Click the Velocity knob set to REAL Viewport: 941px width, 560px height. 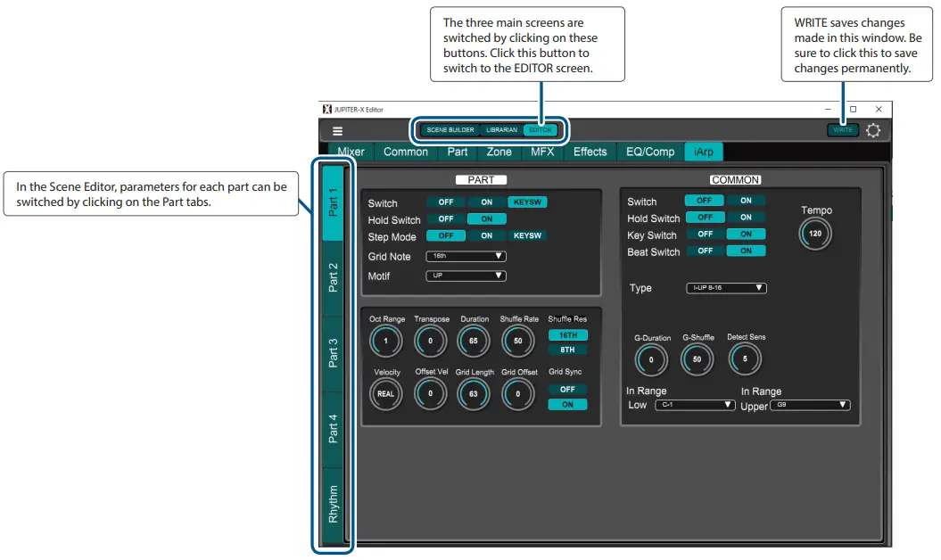pyautogui.click(x=385, y=393)
